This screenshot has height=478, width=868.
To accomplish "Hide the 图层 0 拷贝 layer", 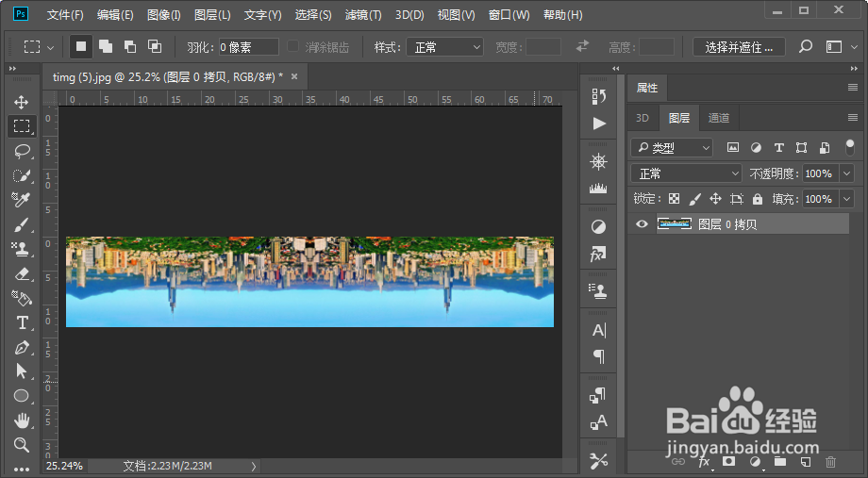I will pyautogui.click(x=642, y=224).
